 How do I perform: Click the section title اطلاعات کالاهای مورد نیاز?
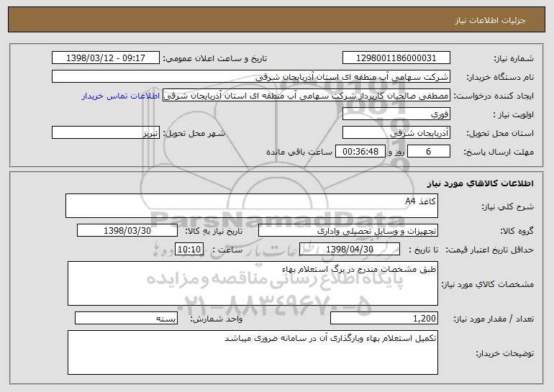click(x=480, y=183)
